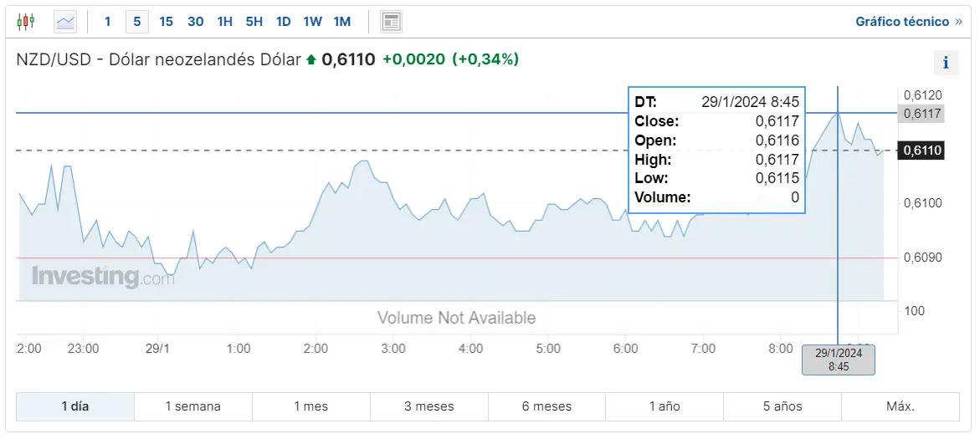Click the 29/1 date axis label
Viewport: 980px width, 439px height.
tap(157, 349)
